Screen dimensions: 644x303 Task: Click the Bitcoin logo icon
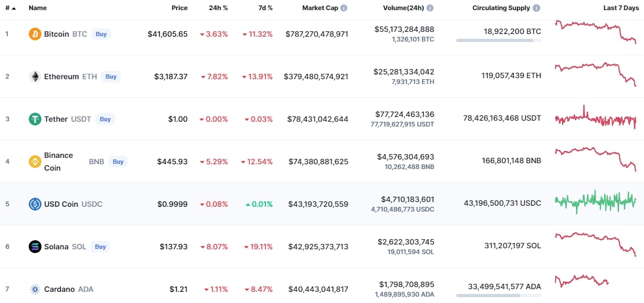point(35,34)
